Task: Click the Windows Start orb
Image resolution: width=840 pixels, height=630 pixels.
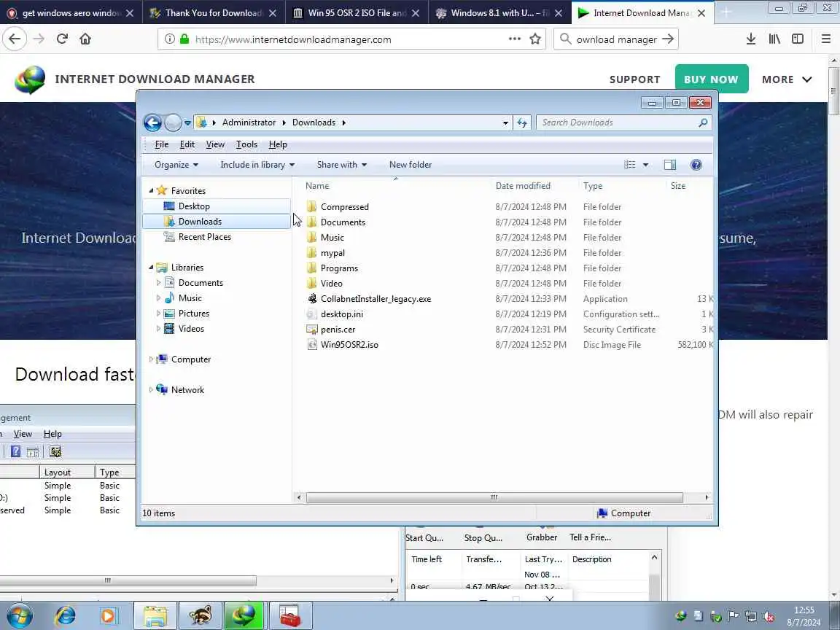Action: point(19,616)
